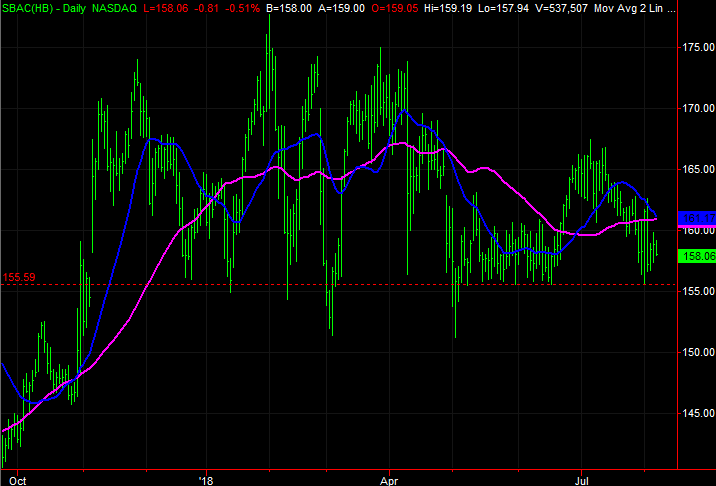Click the blue 161.17 moving average price tag
This screenshot has width=716, height=486.
pyautogui.click(x=697, y=218)
